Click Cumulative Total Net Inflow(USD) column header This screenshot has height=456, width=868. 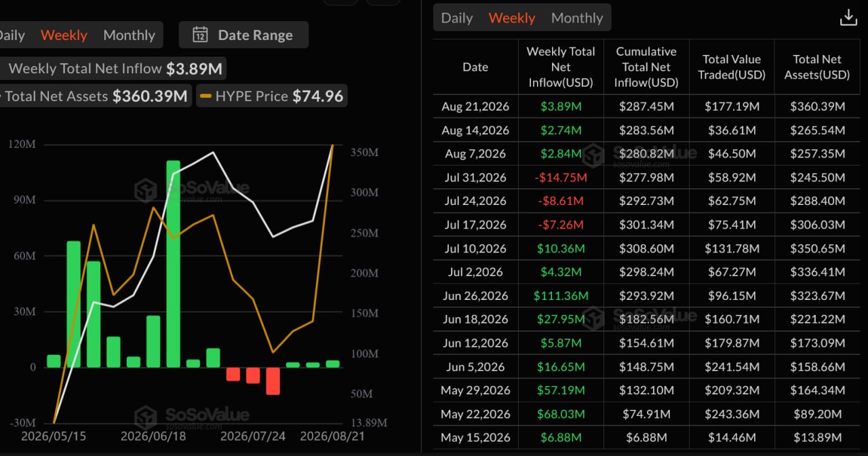click(646, 67)
